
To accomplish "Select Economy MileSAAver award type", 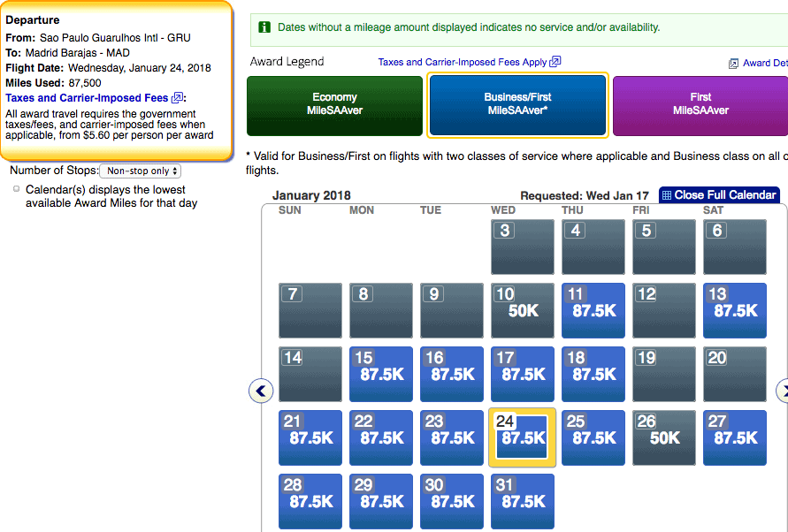I will (334, 105).
